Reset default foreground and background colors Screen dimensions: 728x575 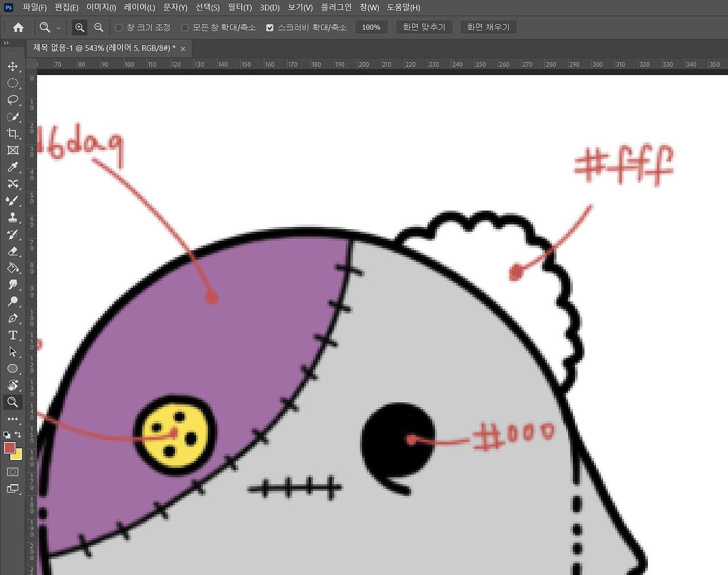pyautogui.click(x=6, y=435)
